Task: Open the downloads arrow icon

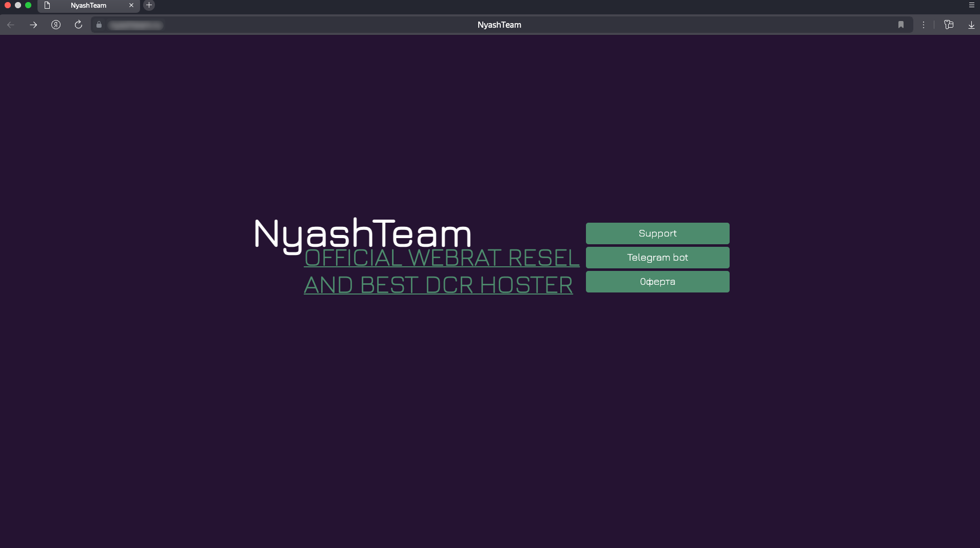Action: tap(971, 25)
